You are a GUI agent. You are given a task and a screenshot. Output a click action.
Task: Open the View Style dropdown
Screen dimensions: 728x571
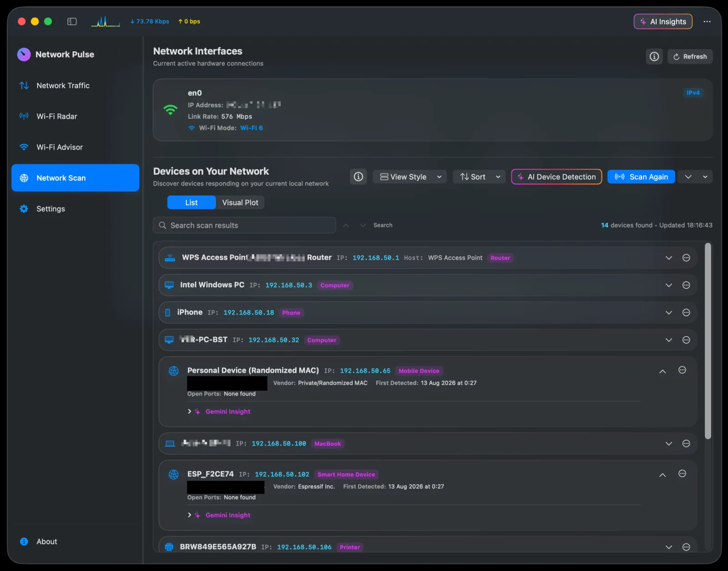pyautogui.click(x=409, y=177)
